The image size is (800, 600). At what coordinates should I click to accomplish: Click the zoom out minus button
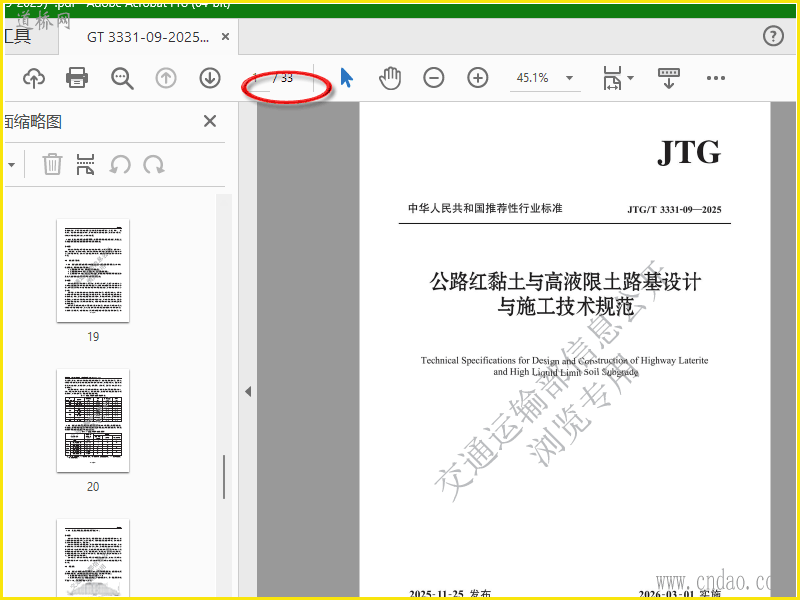point(434,78)
